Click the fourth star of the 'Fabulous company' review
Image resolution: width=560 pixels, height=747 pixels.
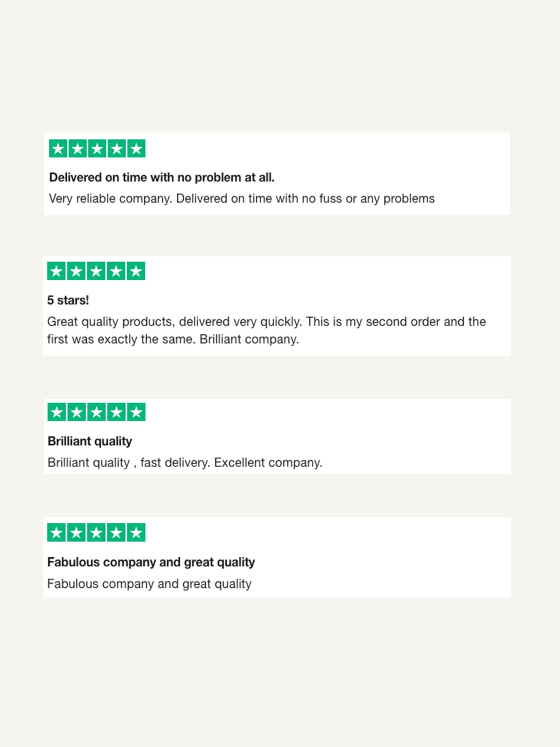pyautogui.click(x=116, y=533)
